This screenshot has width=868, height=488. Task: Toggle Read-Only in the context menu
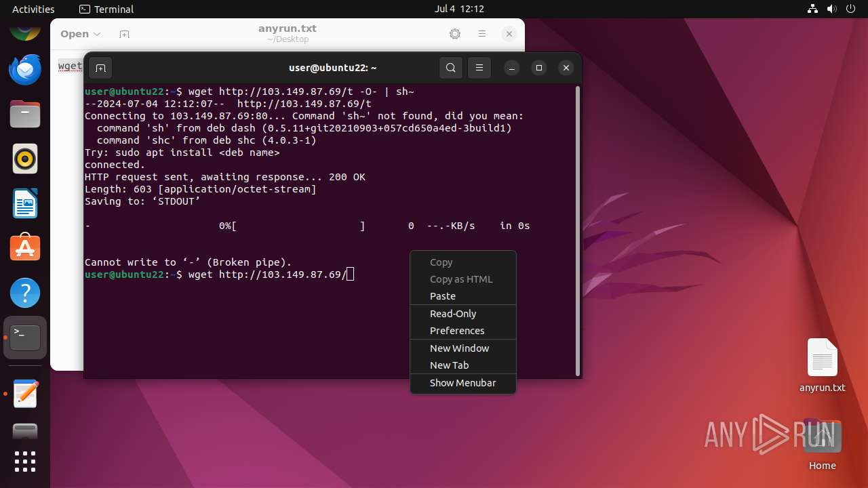coord(463,314)
